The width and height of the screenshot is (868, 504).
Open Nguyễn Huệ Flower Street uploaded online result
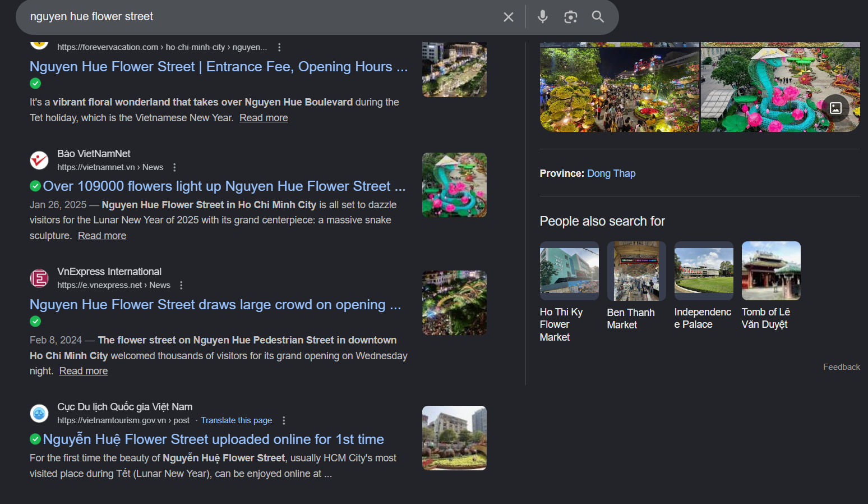point(214,439)
